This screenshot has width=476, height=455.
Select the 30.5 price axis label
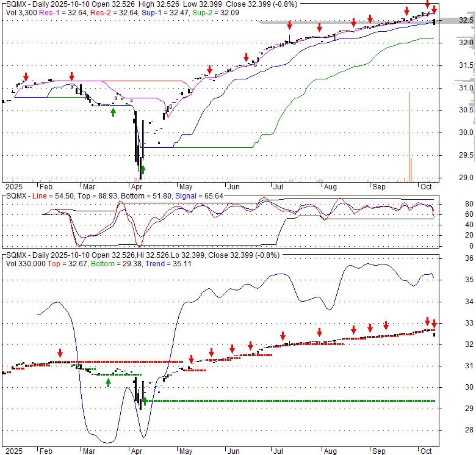click(x=466, y=110)
